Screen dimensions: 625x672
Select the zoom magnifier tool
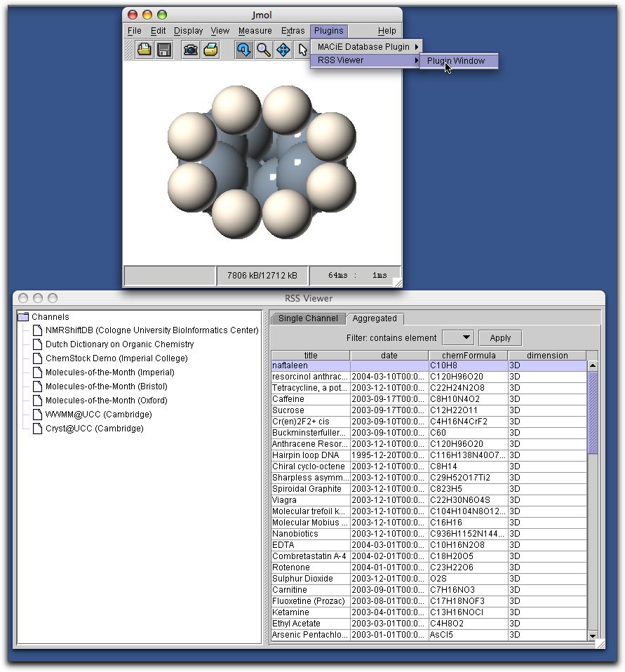coord(262,49)
